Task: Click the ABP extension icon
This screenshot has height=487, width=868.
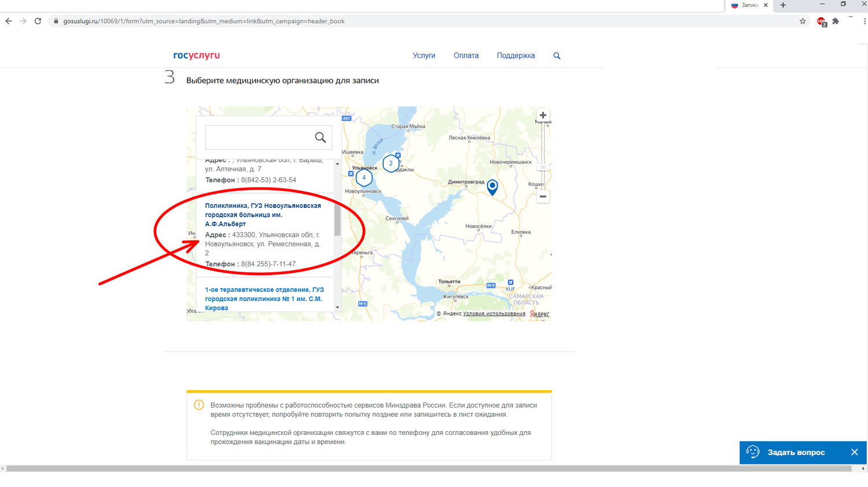Action: pos(822,22)
